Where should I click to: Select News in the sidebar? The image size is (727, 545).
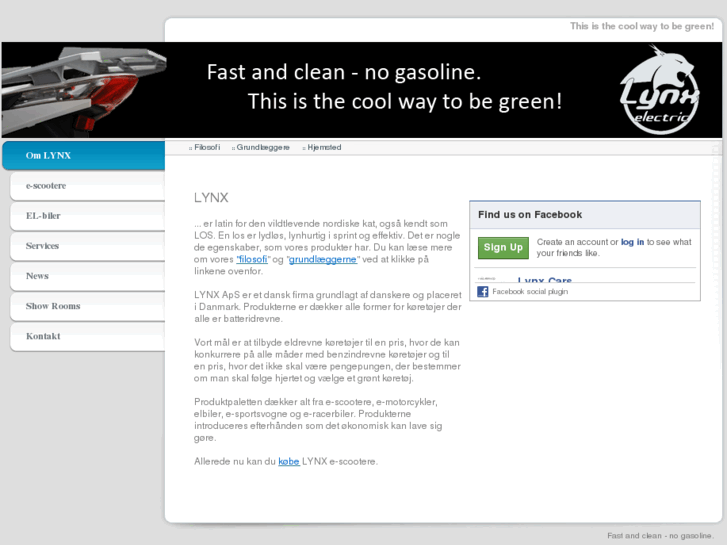click(88, 276)
